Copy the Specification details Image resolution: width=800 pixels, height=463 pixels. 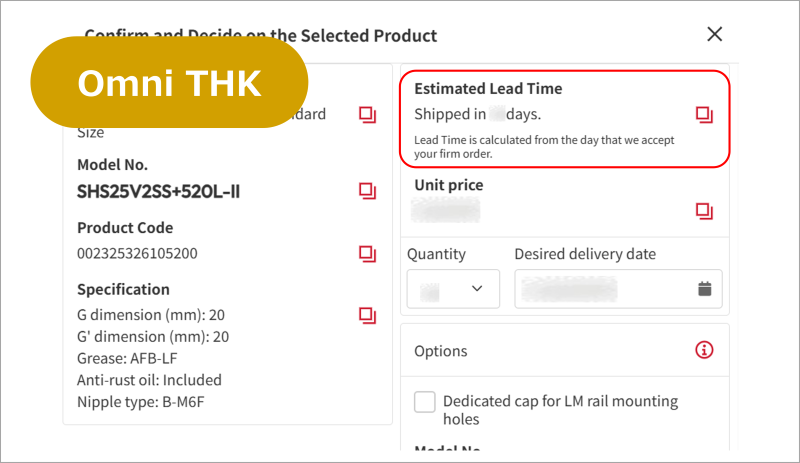click(x=367, y=316)
